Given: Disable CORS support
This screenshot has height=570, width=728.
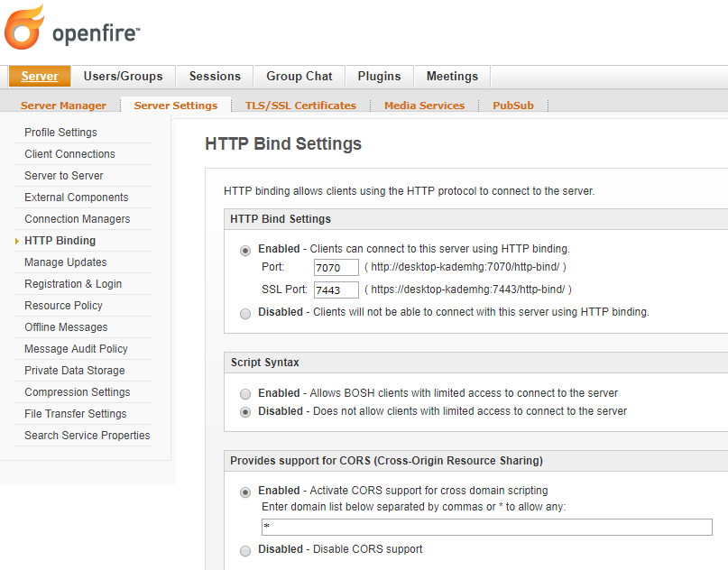Looking at the screenshot, I should (244, 550).
